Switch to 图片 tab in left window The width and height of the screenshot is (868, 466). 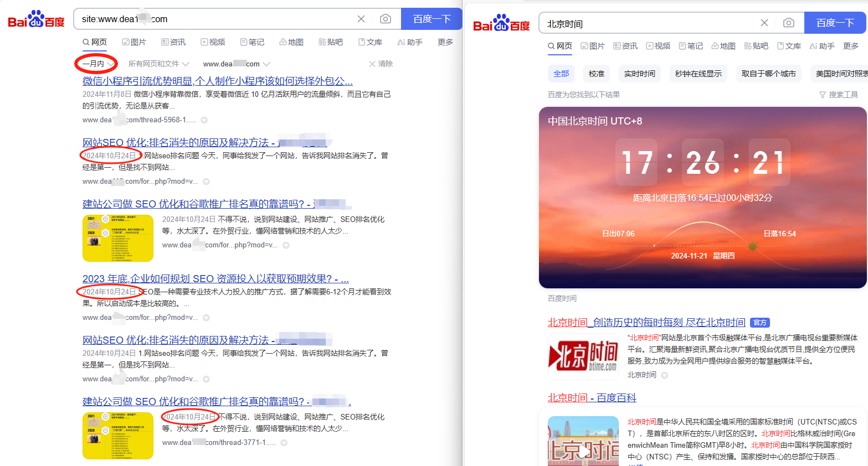click(134, 42)
